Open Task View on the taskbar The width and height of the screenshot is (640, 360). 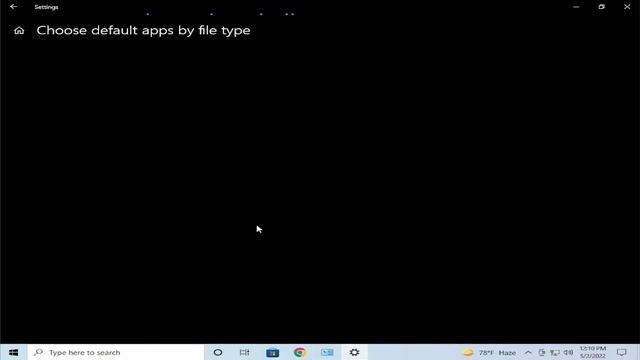tap(244, 352)
